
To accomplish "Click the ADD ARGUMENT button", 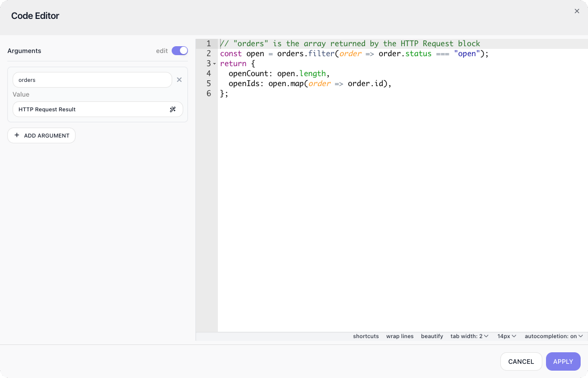I will [41, 135].
